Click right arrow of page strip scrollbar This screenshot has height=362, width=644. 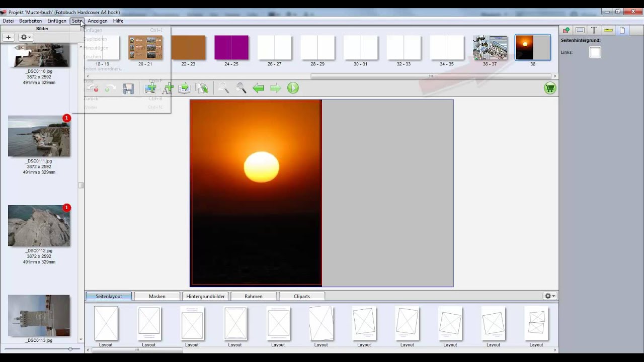tap(555, 76)
